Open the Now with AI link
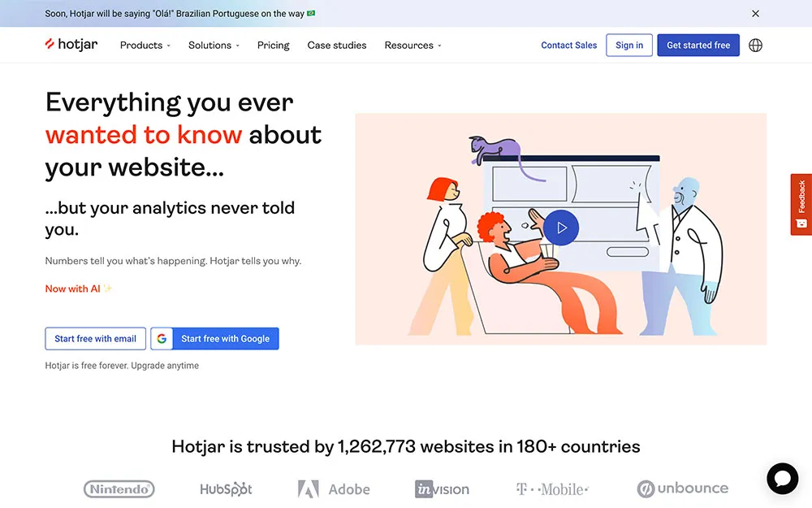Screen dimensions: 812x508 pyautogui.click(x=78, y=289)
